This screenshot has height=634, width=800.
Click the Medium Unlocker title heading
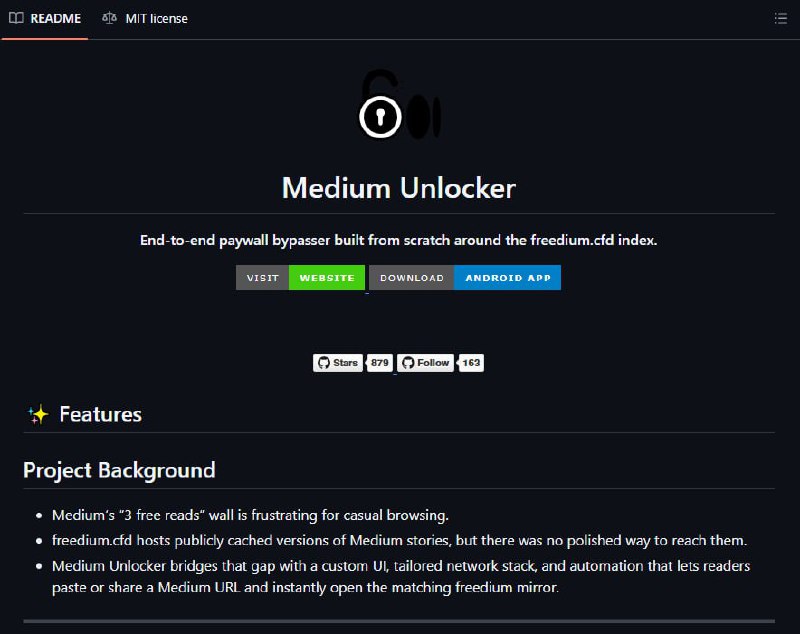pos(399,188)
